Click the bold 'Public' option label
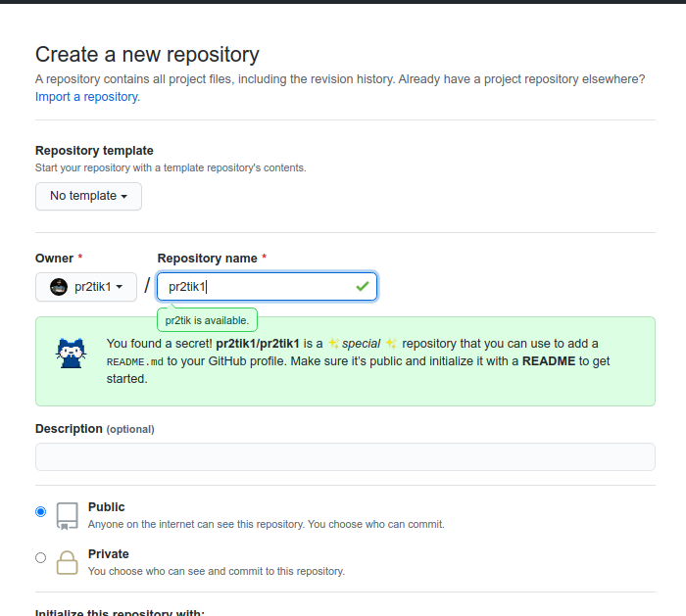 point(106,507)
